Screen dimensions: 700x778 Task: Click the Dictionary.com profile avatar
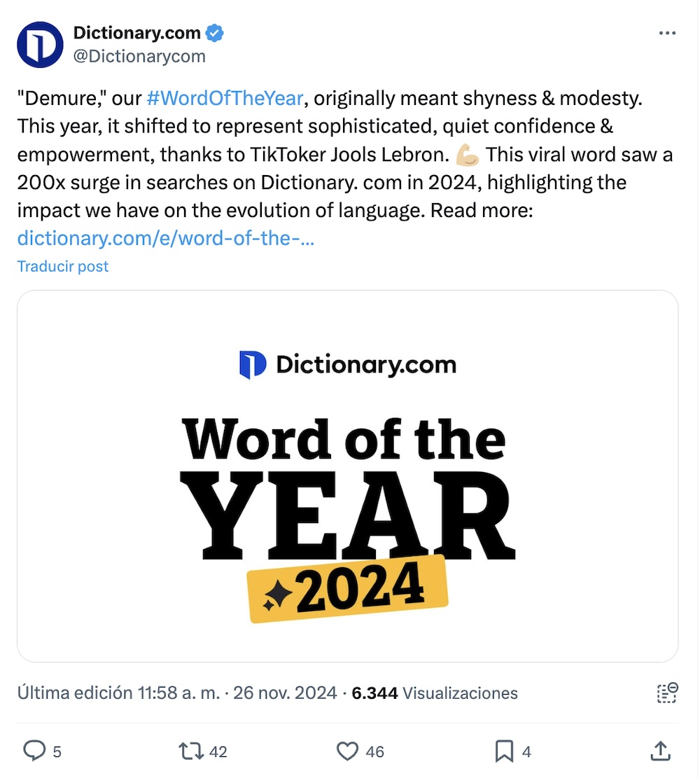point(40,45)
